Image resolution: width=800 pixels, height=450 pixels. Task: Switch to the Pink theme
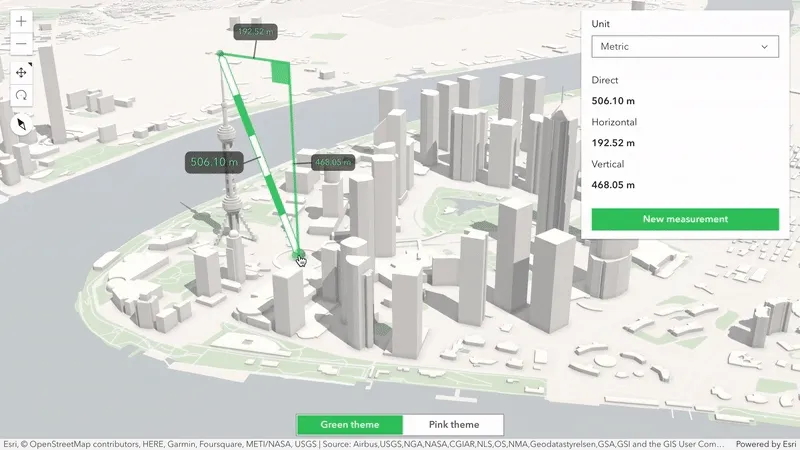tap(453, 425)
